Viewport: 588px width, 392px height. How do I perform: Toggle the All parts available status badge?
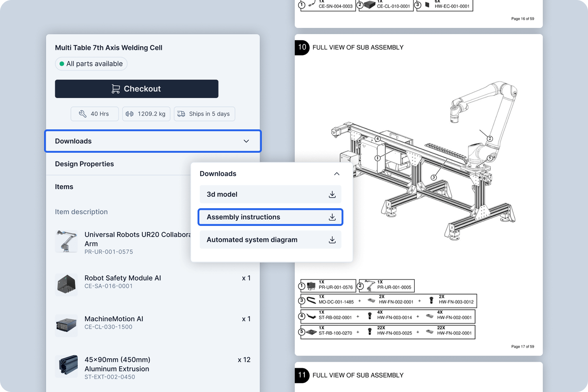[x=91, y=64]
